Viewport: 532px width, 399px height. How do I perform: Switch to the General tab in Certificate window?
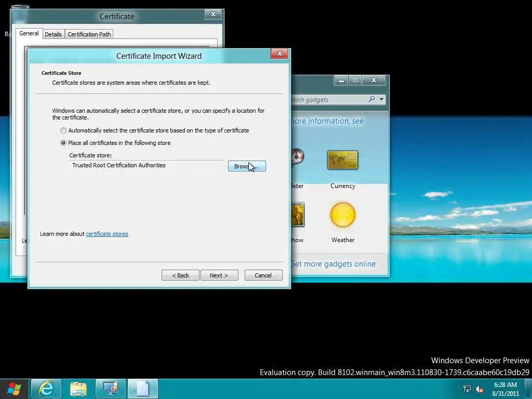(29, 33)
